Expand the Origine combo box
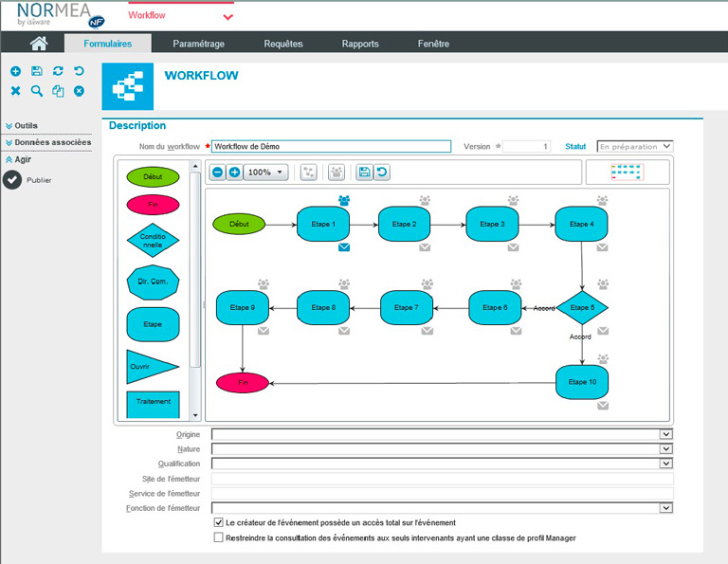728x564 pixels. tap(665, 434)
